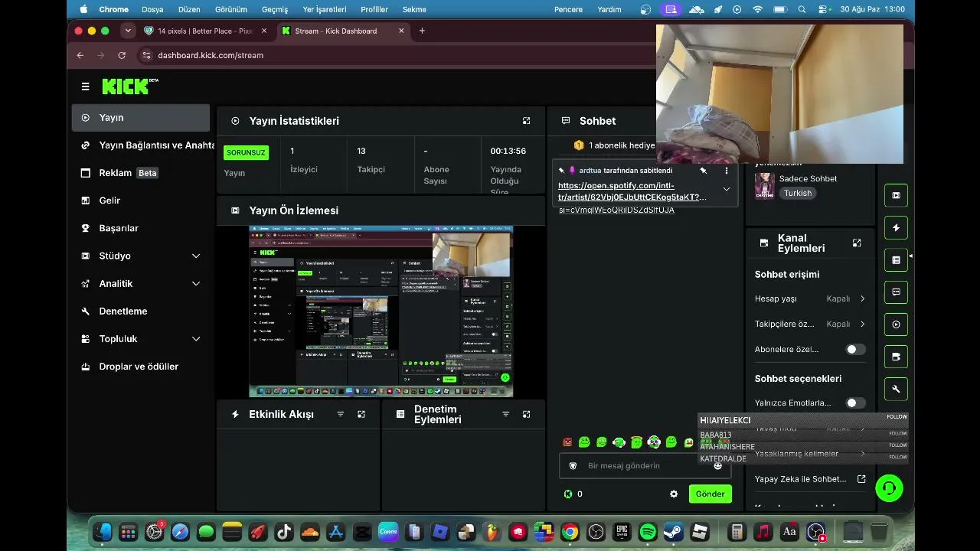Viewport: 980px width, 551px height.
Task: Open the emoji picker in message box
Action: click(x=718, y=465)
